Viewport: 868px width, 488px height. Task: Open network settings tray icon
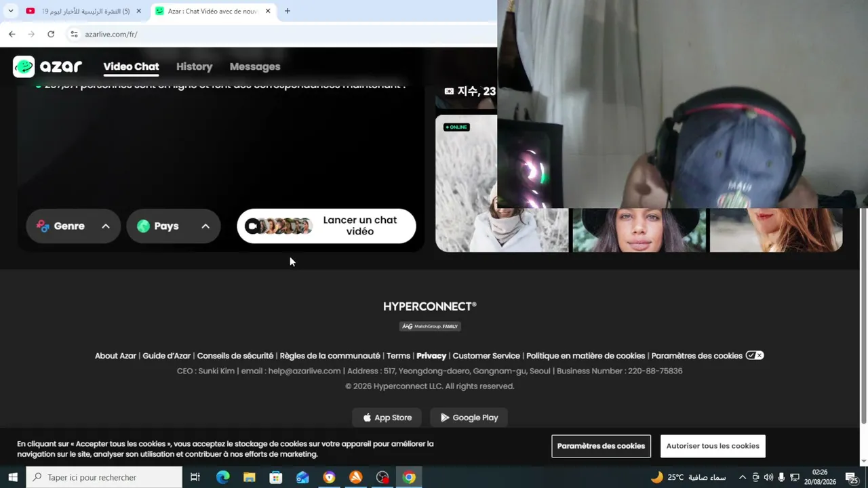point(795,477)
